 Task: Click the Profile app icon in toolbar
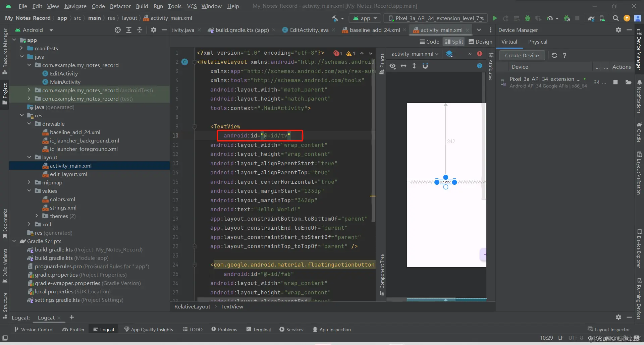click(550, 18)
